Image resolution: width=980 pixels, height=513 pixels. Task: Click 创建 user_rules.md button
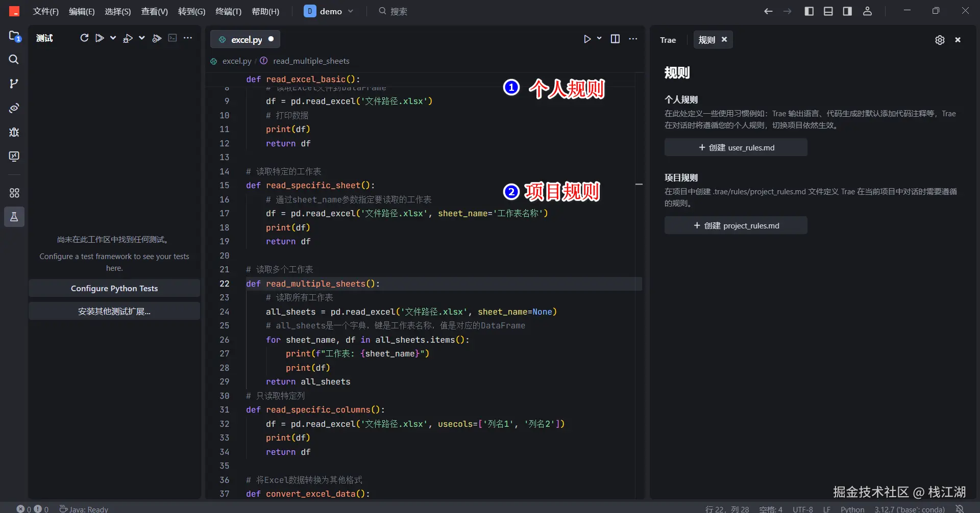(736, 147)
